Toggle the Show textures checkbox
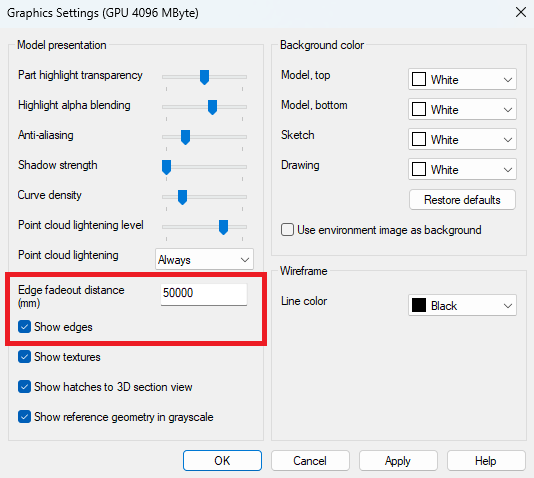 25,357
